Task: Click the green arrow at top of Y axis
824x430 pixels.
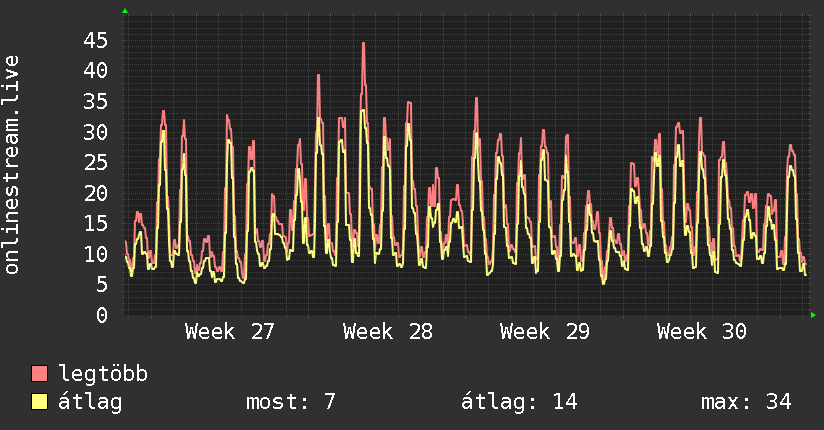Action: coord(125,11)
